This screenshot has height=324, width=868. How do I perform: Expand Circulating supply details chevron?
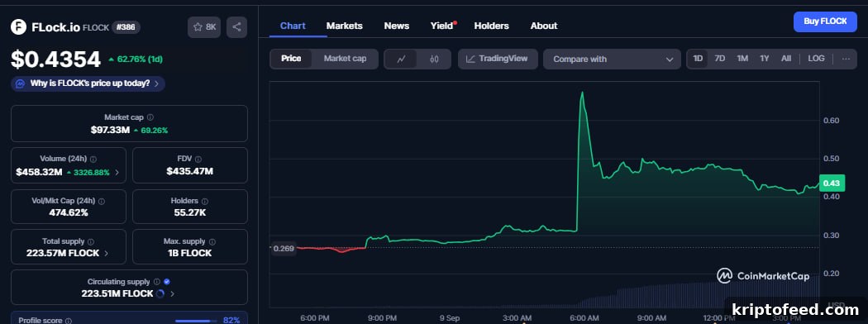pyautogui.click(x=173, y=293)
